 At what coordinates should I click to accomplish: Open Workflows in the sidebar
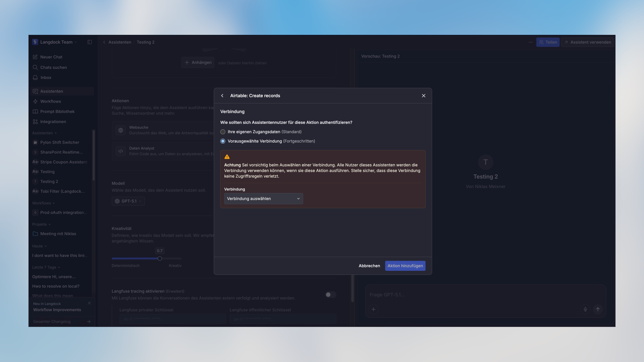(50, 101)
